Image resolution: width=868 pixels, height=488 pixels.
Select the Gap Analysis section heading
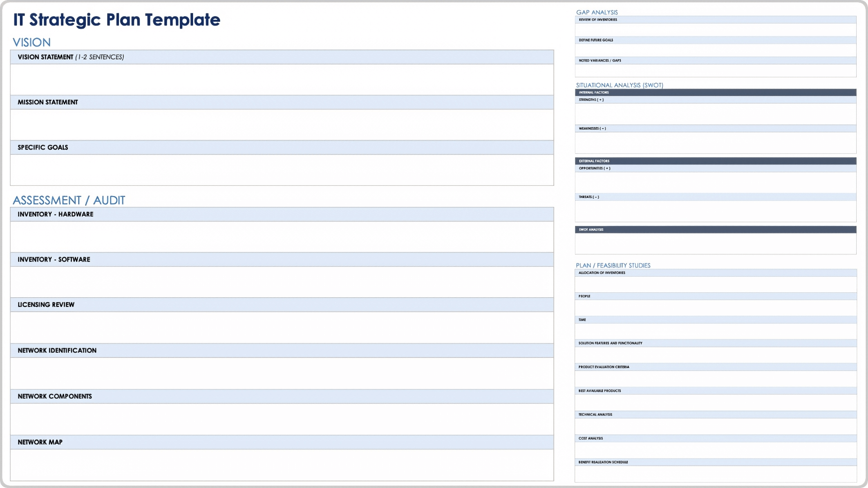[597, 12]
